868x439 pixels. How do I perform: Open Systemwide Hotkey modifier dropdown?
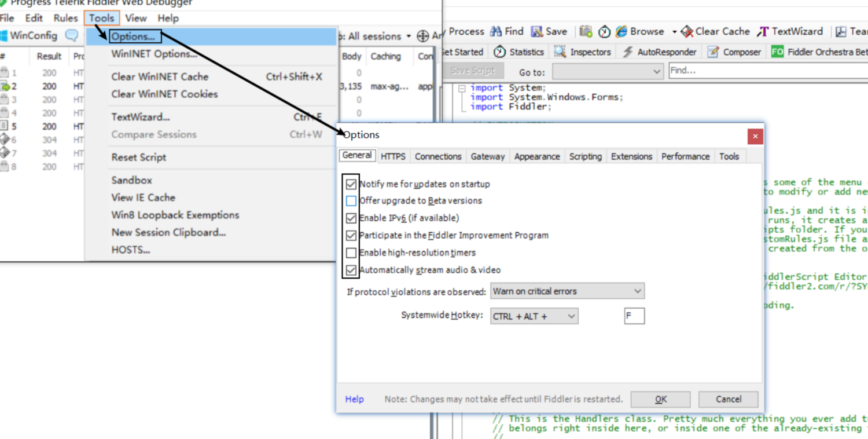(x=534, y=316)
